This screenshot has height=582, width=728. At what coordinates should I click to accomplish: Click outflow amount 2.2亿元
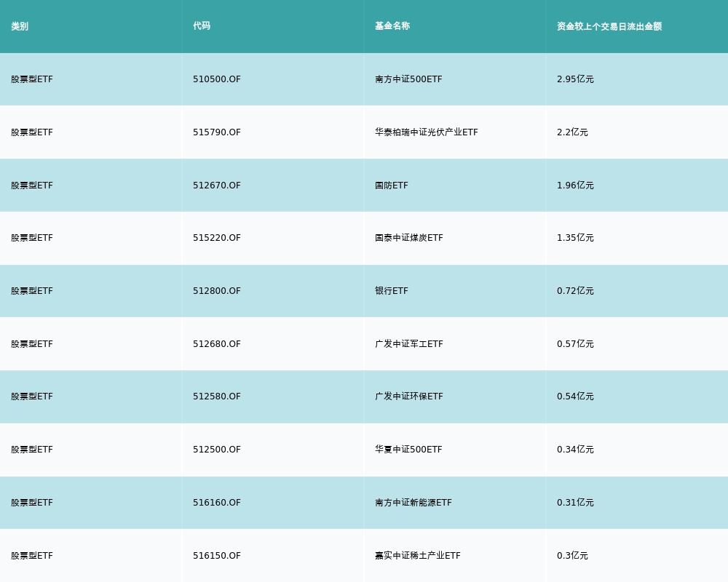pos(572,132)
